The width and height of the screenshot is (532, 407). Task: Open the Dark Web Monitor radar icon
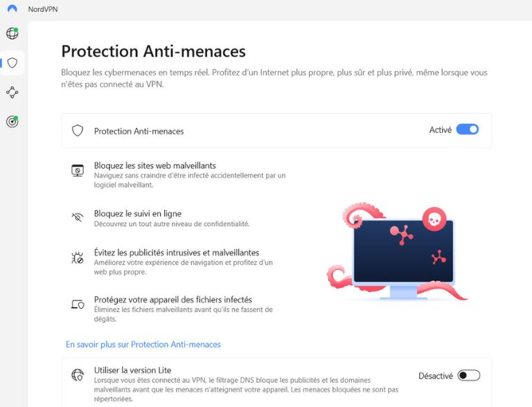tap(12, 121)
